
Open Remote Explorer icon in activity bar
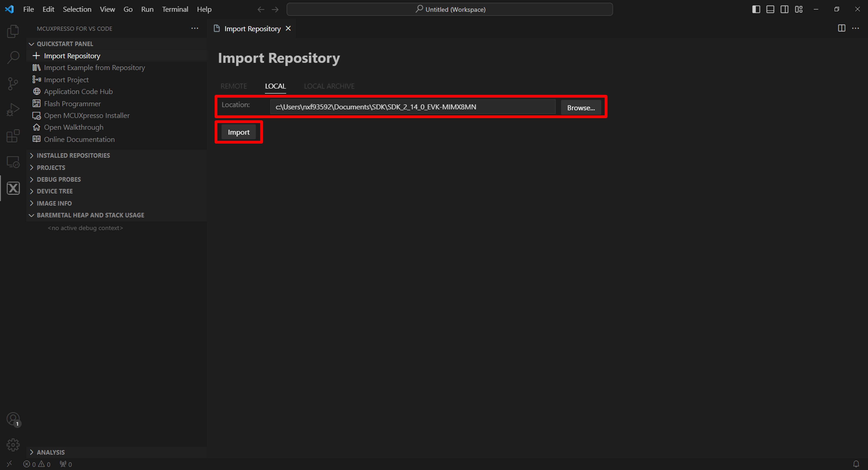coord(13,162)
